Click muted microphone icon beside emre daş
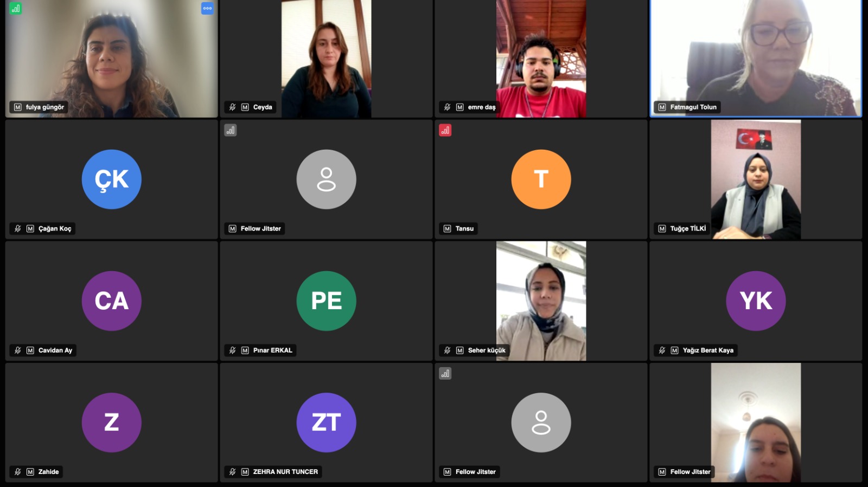 [448, 107]
